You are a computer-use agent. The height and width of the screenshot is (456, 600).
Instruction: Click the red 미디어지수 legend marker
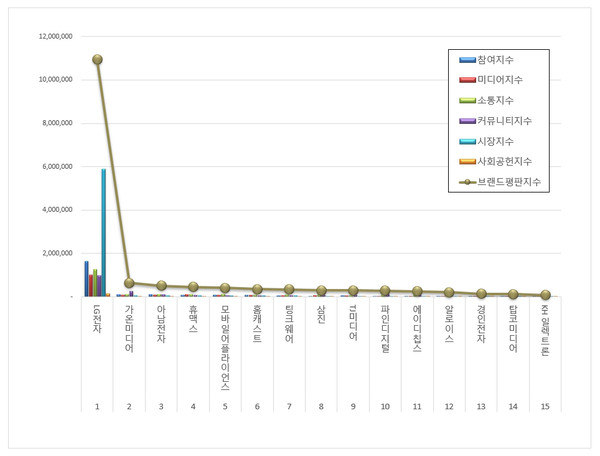(467, 80)
